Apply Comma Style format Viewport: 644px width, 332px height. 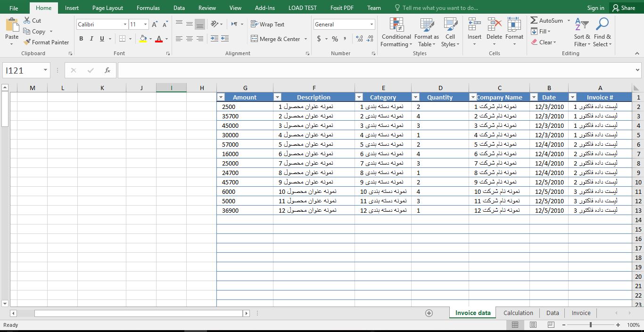(345, 39)
